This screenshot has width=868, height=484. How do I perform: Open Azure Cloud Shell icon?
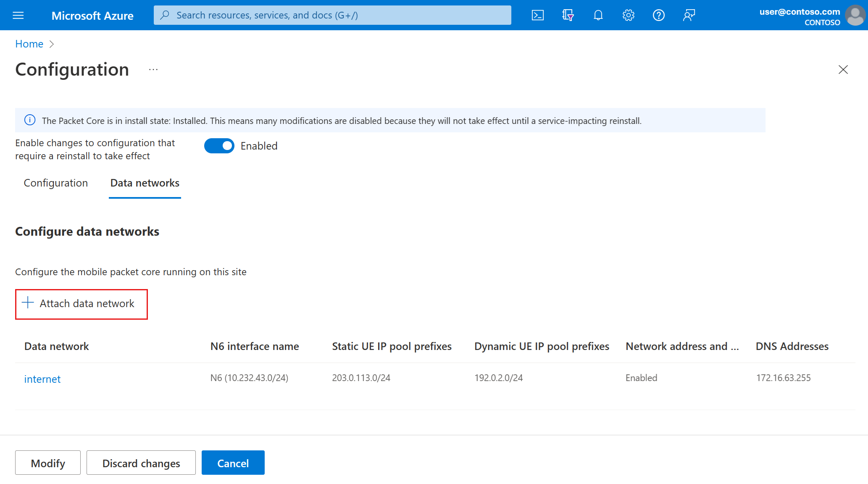pos(537,15)
